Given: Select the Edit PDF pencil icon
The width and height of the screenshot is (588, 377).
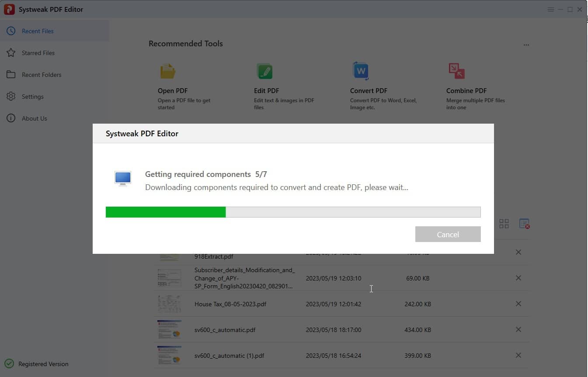Looking at the screenshot, I should click(264, 71).
